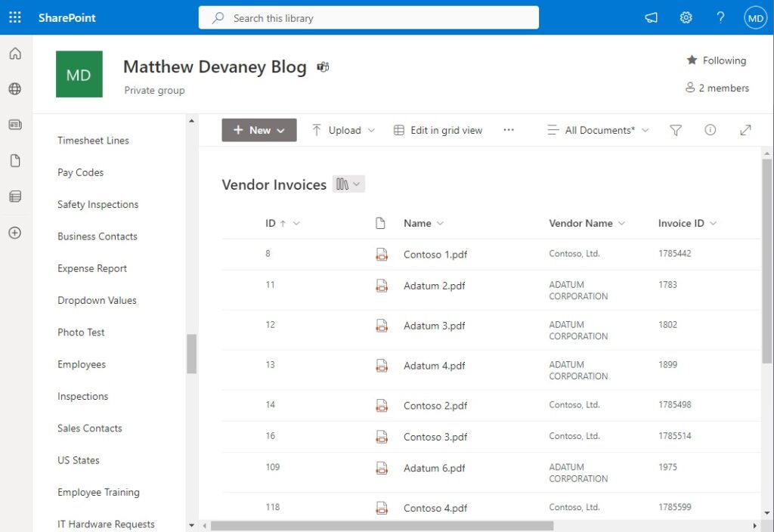This screenshot has width=774, height=532.
Task: Open the details pane info icon
Action: tap(710, 130)
